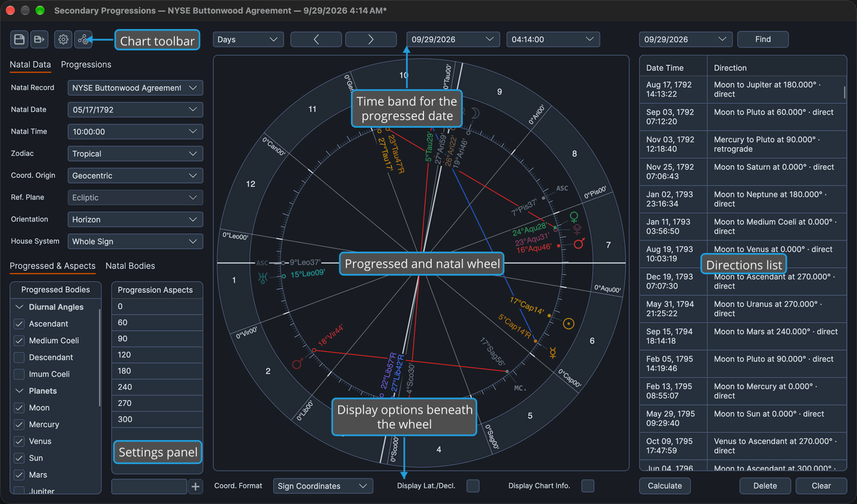
Task: Click the export chart icon with arrow
Action: click(x=39, y=40)
